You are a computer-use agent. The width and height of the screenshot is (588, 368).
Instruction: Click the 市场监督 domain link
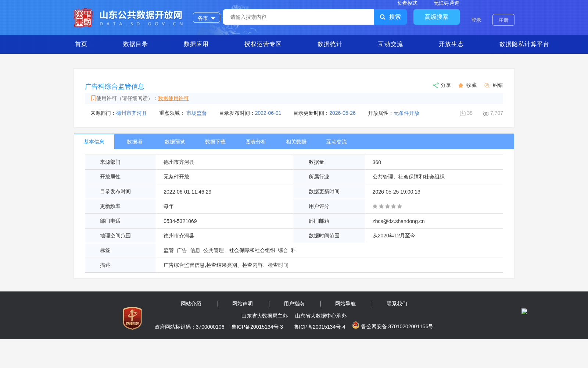click(197, 113)
